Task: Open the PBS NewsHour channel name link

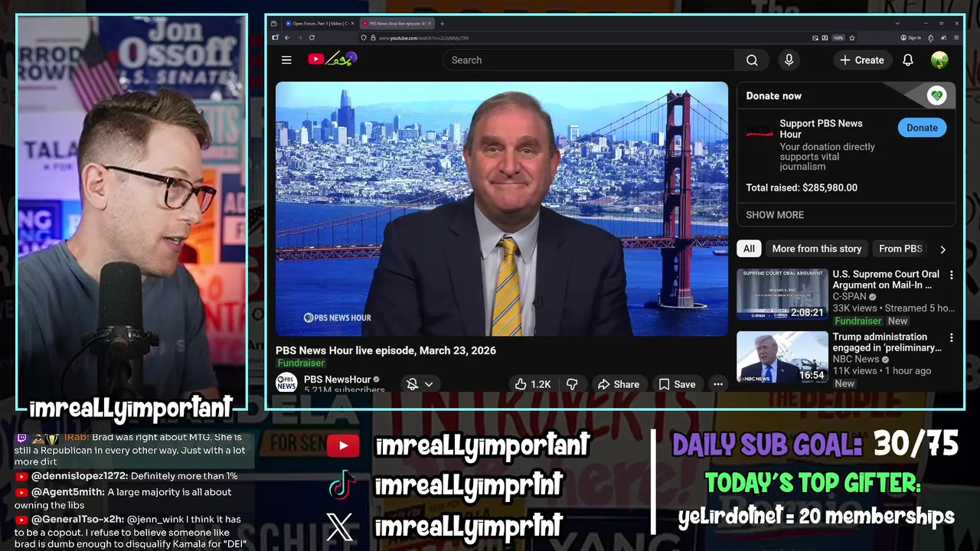Action: [x=337, y=379]
